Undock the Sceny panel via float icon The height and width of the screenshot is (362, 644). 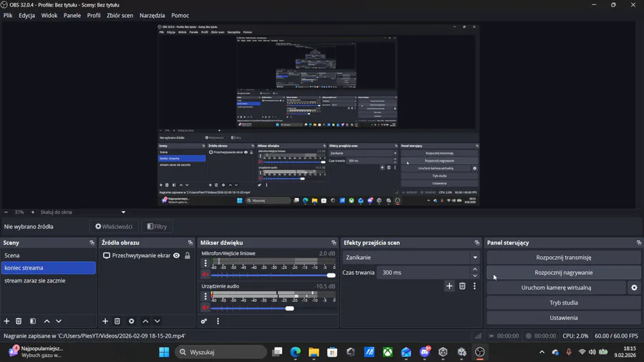pyautogui.click(x=92, y=243)
